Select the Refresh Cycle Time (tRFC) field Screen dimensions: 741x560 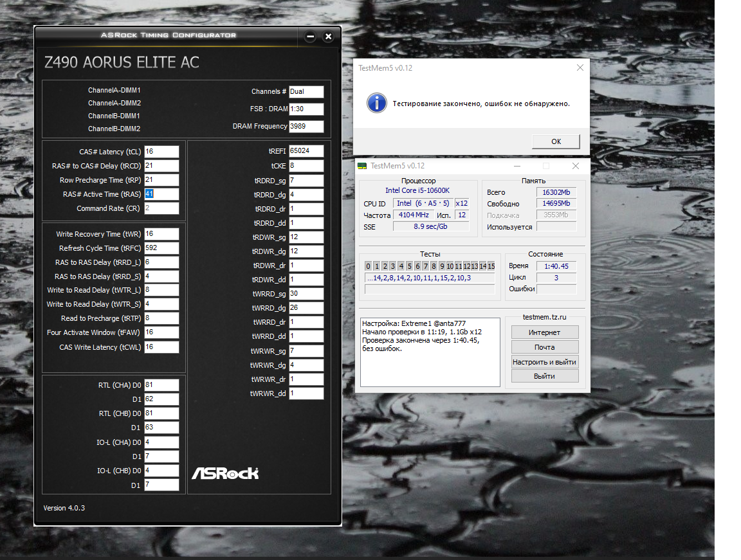(161, 248)
